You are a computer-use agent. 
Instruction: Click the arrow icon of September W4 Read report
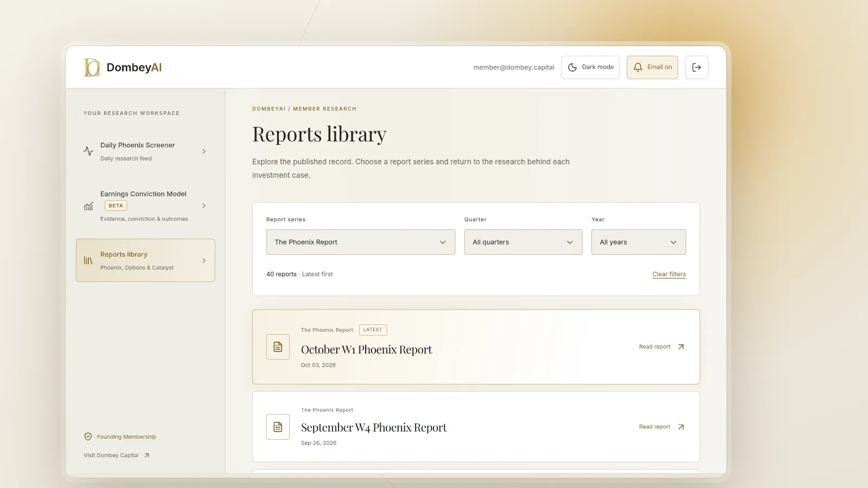pos(681,427)
